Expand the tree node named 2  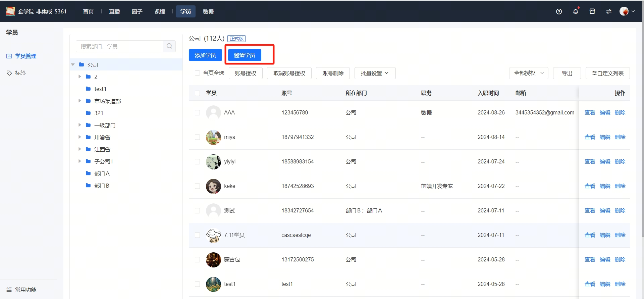79,77
